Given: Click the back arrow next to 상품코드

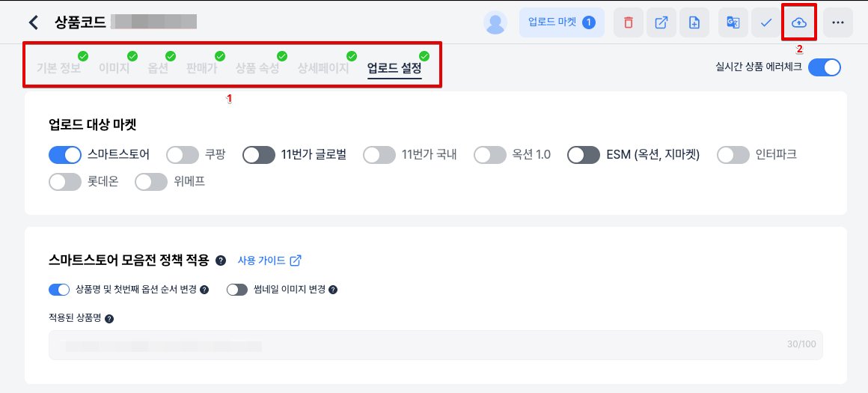Looking at the screenshot, I should point(34,22).
